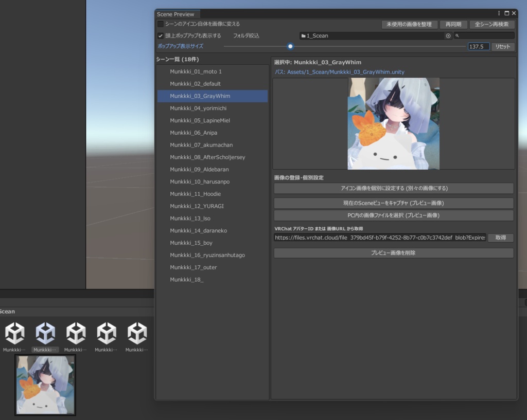This screenshot has height=420, width=527.
Task: Select Munkkki_13_Iso in scene list
Action: tap(213, 218)
